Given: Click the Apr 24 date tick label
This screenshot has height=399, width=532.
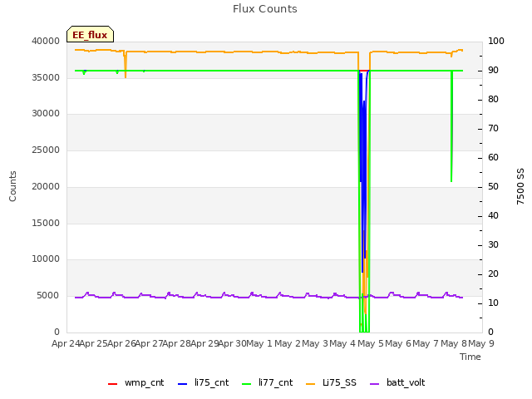Looking at the screenshot, I should pyautogui.click(x=66, y=343).
